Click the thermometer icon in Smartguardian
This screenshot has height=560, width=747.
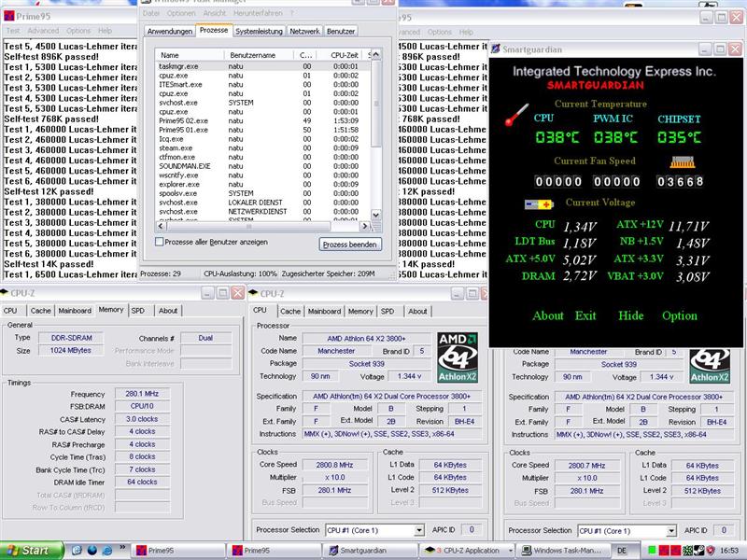click(x=516, y=115)
